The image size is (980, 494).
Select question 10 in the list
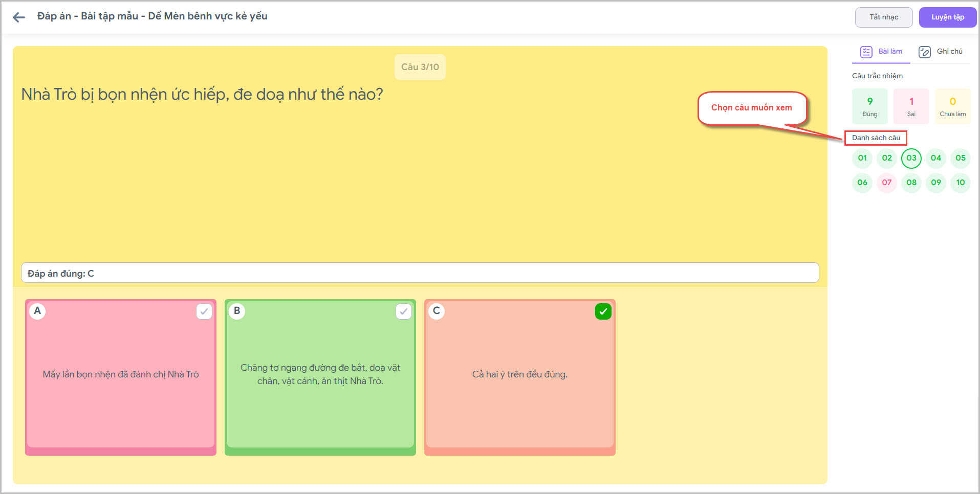(x=961, y=183)
